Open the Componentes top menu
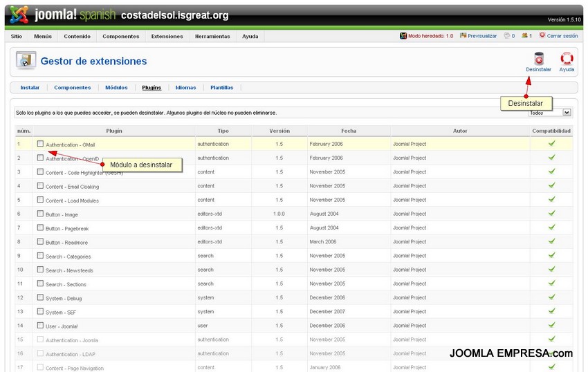The width and height of the screenshot is (588, 372). (x=121, y=37)
